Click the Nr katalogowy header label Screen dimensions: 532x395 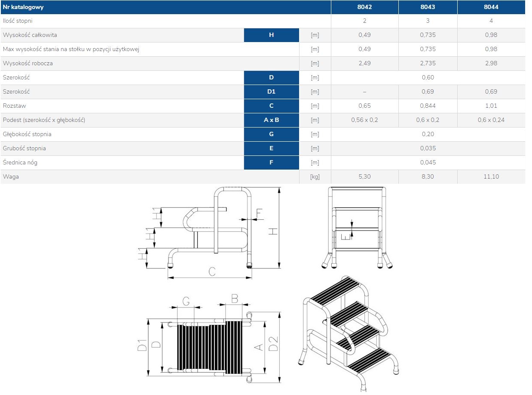(x=23, y=7)
